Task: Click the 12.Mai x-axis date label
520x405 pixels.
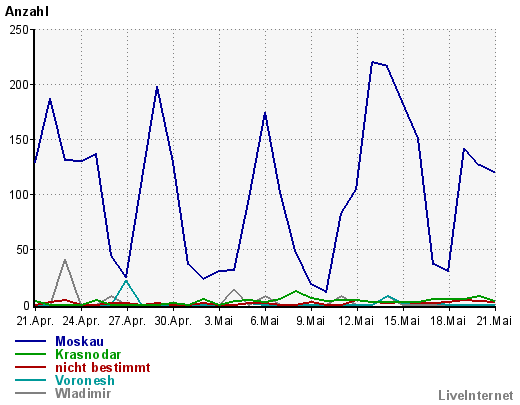Action: coord(356,321)
